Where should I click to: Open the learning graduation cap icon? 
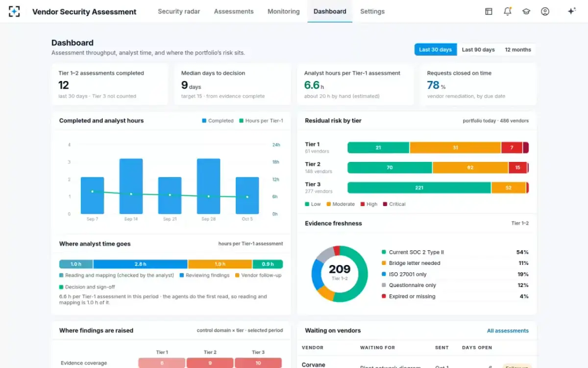coord(526,11)
